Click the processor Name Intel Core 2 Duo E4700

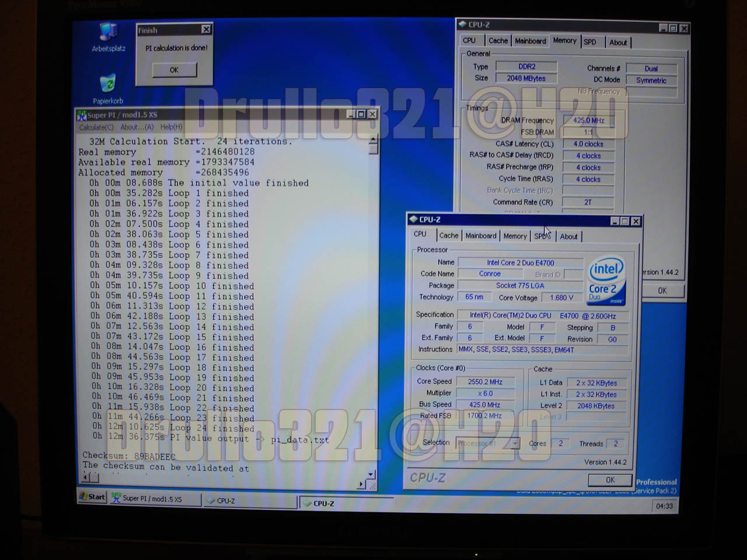tap(521, 263)
